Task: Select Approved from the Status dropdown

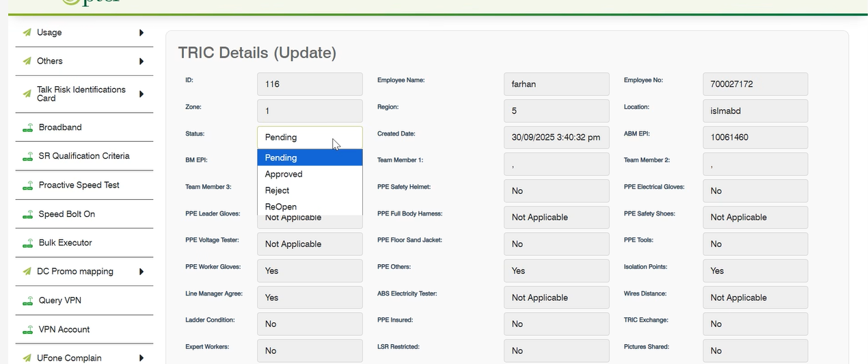Action: click(x=284, y=174)
